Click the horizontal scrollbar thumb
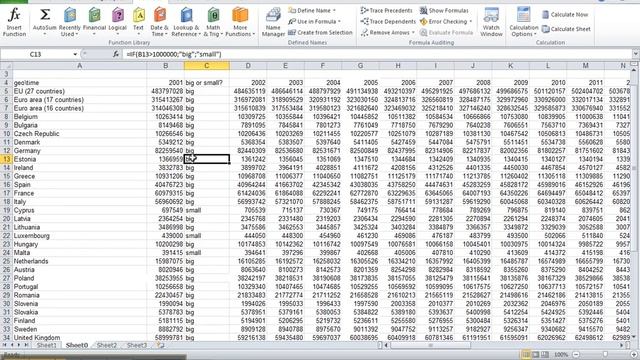The height and width of the screenshot is (360, 640). (x=430, y=345)
